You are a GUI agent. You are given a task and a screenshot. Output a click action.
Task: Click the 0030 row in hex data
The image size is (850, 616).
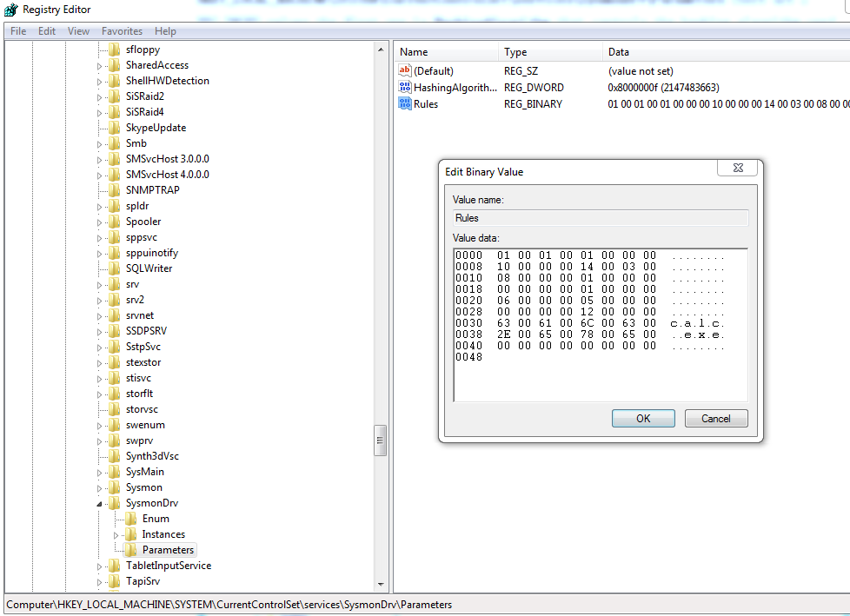(x=590, y=323)
